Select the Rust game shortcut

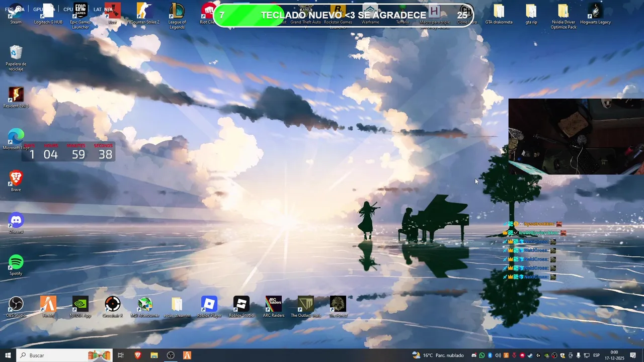113,14
